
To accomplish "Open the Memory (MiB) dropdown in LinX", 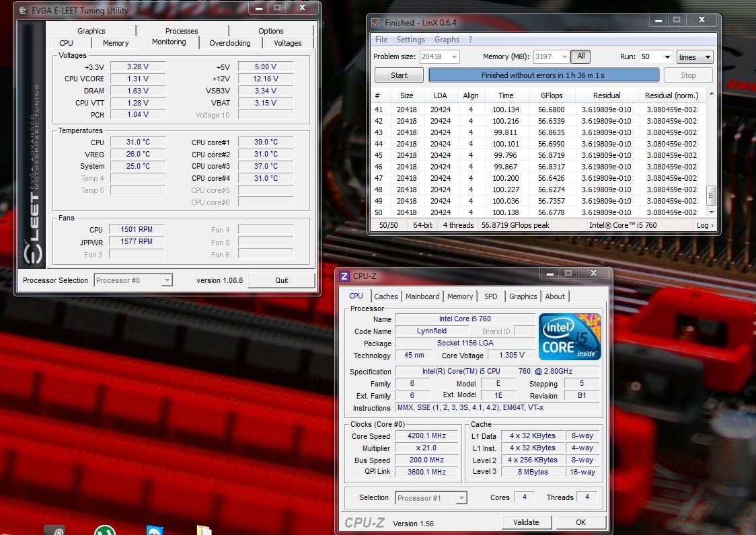I will (564, 57).
